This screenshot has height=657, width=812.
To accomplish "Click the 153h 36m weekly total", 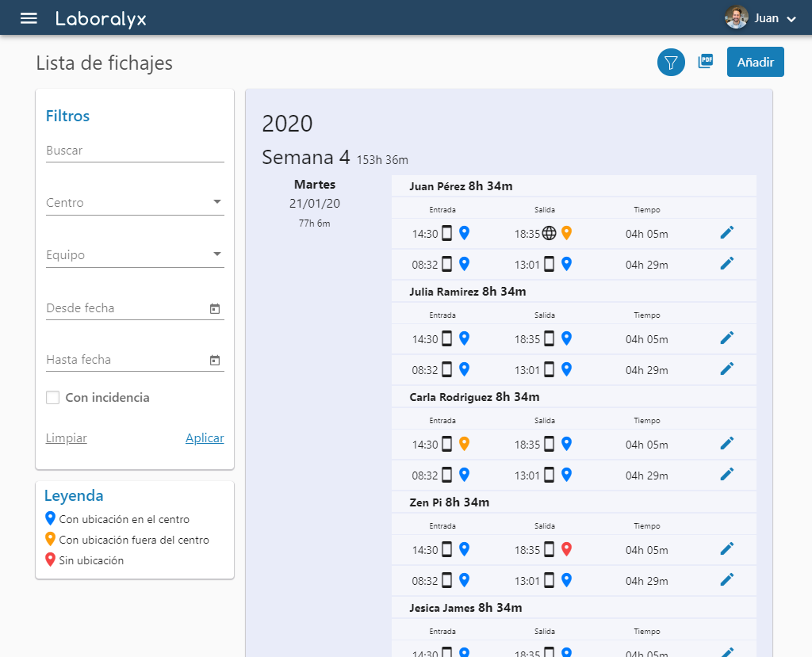I will coord(382,160).
